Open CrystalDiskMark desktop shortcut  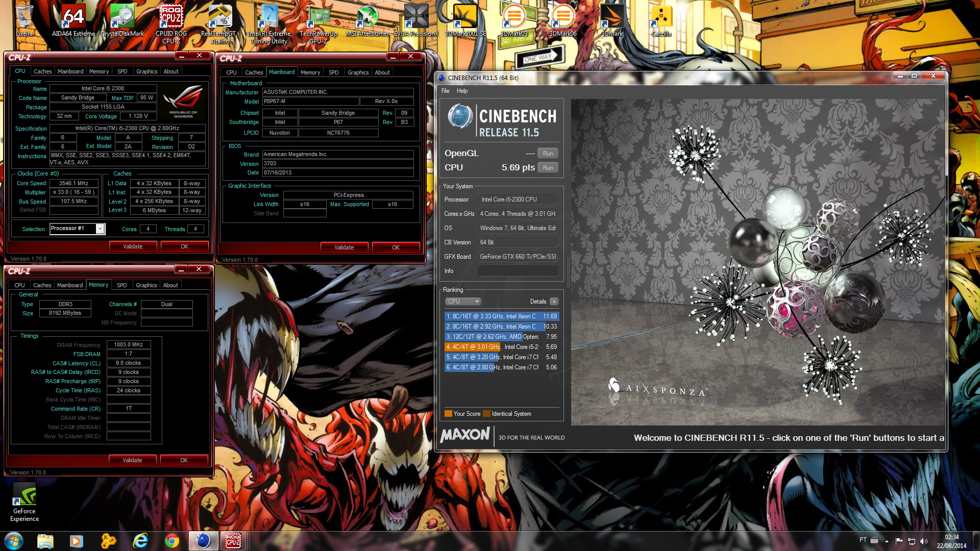pos(122,20)
